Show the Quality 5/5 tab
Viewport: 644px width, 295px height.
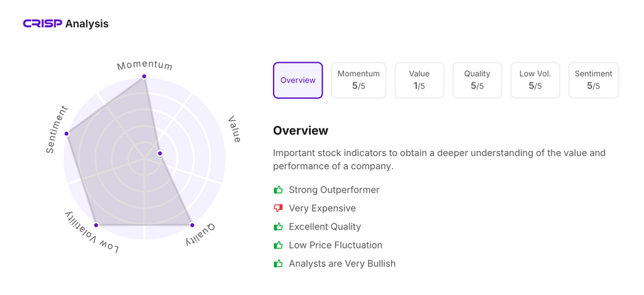(477, 81)
